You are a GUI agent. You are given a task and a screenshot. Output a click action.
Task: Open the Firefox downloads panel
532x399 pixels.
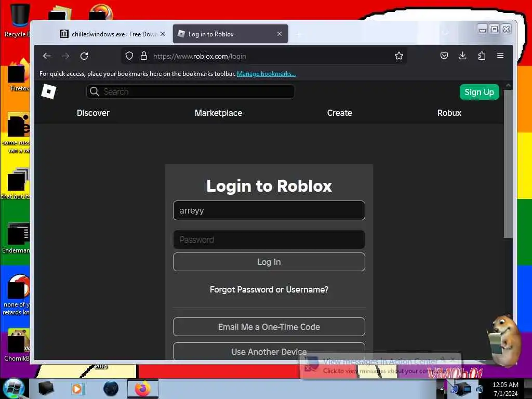tap(462, 56)
